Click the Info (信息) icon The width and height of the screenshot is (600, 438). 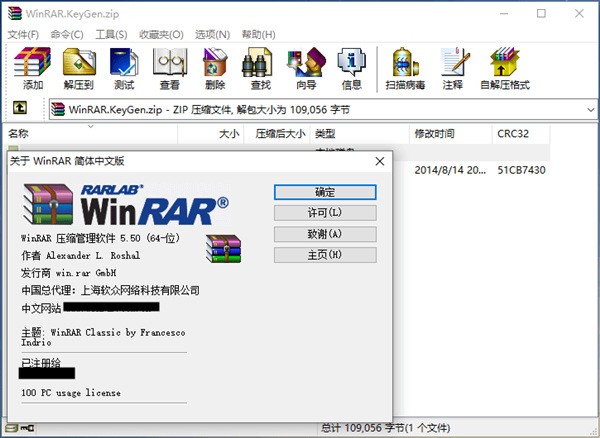351,62
